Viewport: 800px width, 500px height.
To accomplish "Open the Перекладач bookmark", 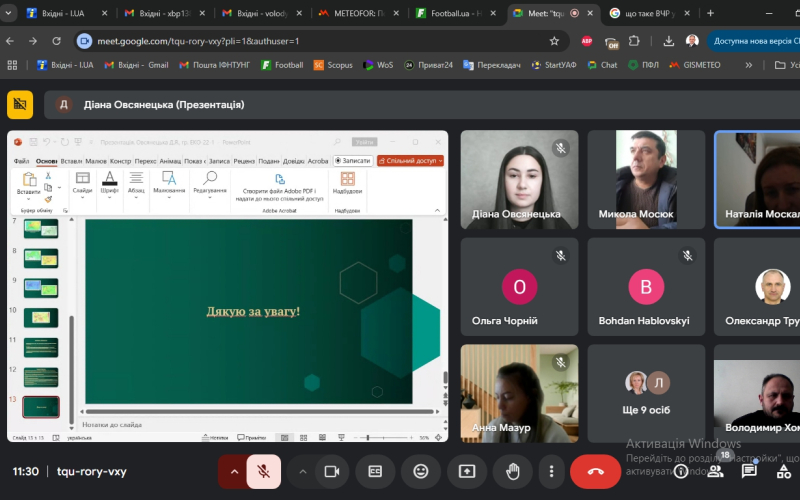I will coord(492,65).
